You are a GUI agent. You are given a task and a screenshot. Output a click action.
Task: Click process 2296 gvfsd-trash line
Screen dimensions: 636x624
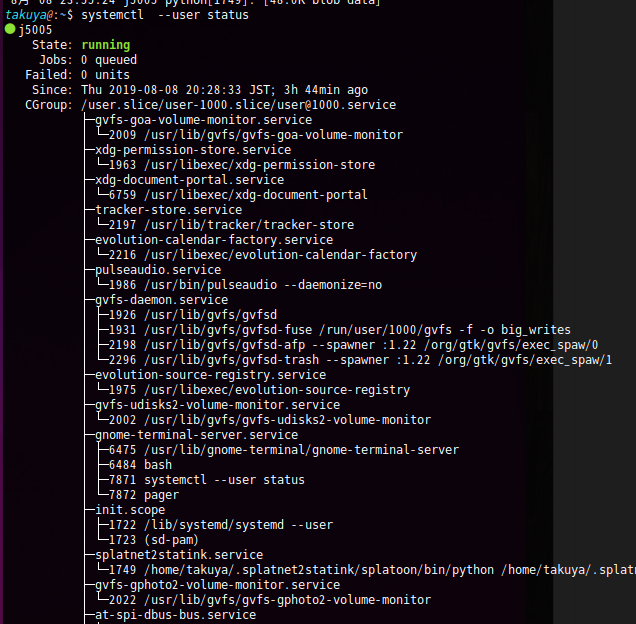point(360,360)
